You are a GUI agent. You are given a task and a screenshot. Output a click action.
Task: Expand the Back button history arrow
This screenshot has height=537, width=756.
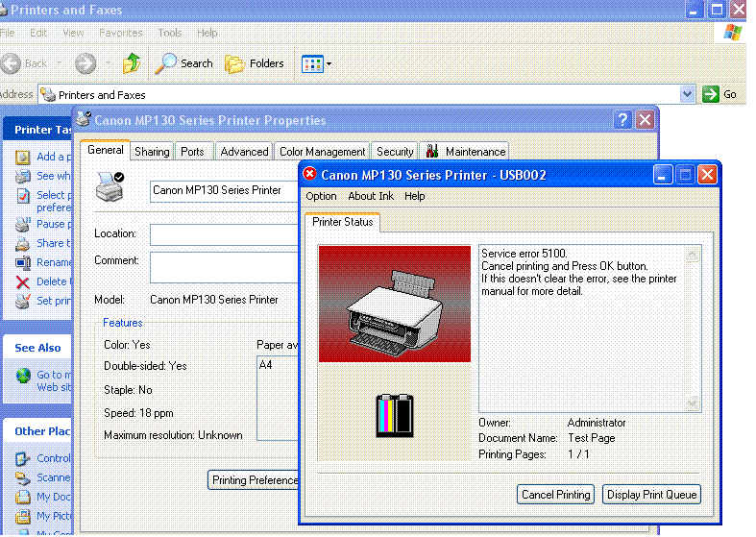[x=59, y=63]
